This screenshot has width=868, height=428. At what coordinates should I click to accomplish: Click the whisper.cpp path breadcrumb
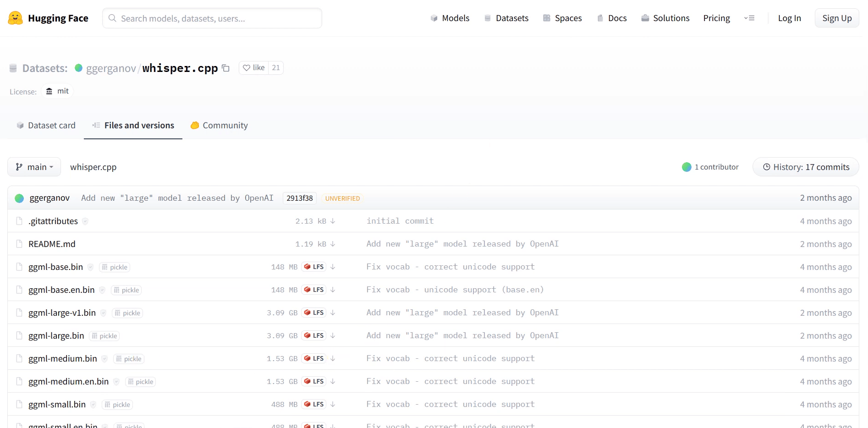(x=93, y=167)
